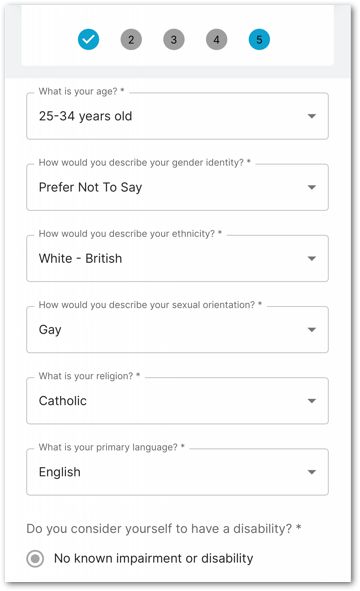Select the active step 5 circle

259,39
